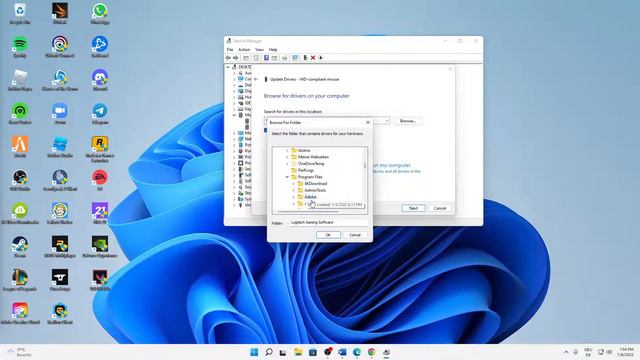Click the Forward arrow in Device Manager toolbar
The width and height of the screenshot is (640, 360).
(x=236, y=58)
